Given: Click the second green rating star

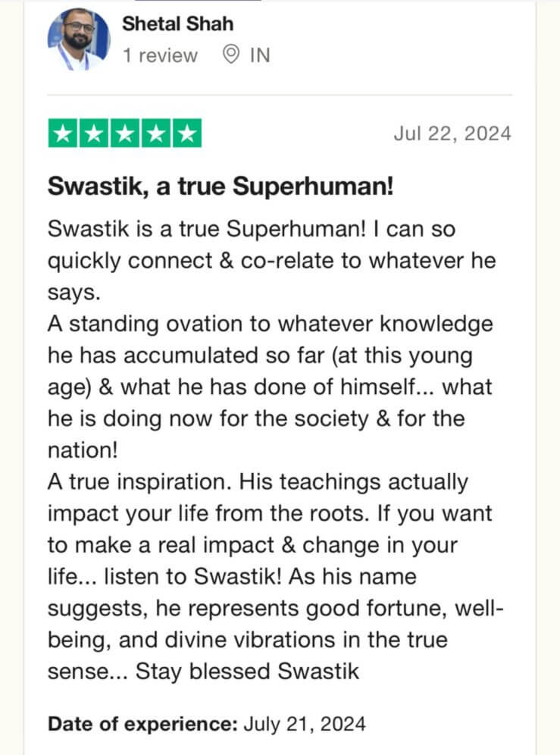Looking at the screenshot, I should coord(94,133).
